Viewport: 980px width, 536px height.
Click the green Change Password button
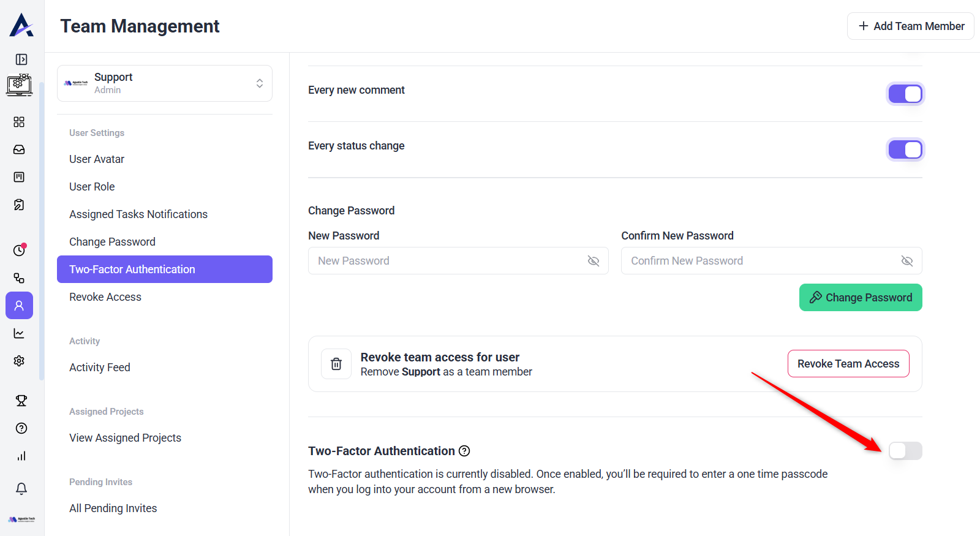click(x=860, y=298)
